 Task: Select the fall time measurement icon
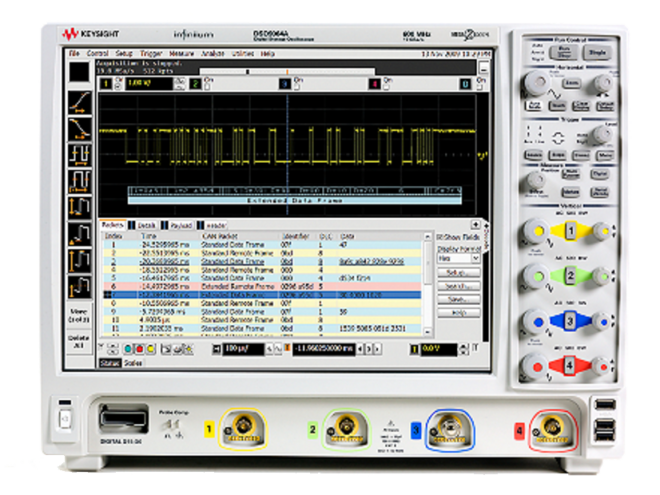point(80,129)
